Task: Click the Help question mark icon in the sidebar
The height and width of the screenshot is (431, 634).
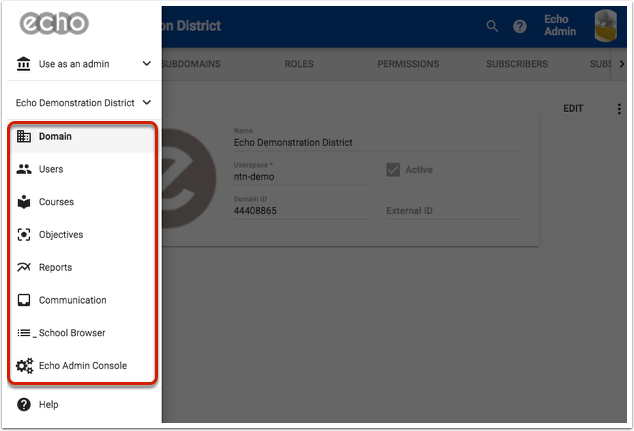Action: click(x=24, y=404)
